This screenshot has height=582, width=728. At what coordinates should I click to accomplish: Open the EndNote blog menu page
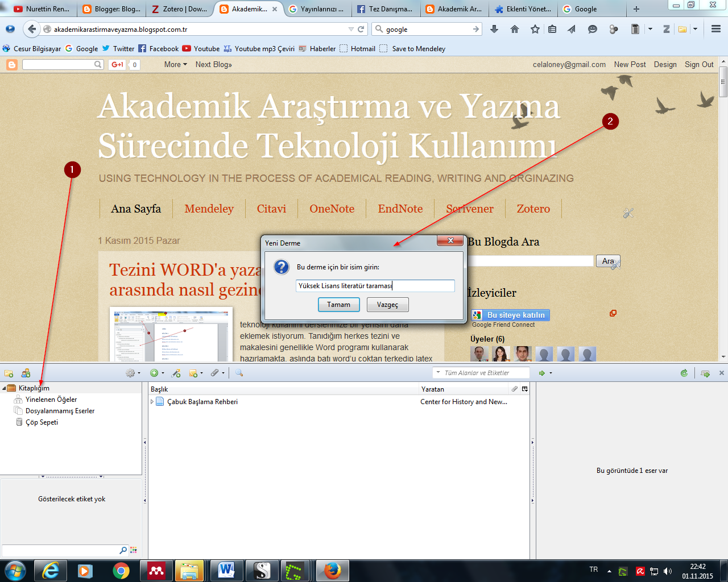coord(400,209)
